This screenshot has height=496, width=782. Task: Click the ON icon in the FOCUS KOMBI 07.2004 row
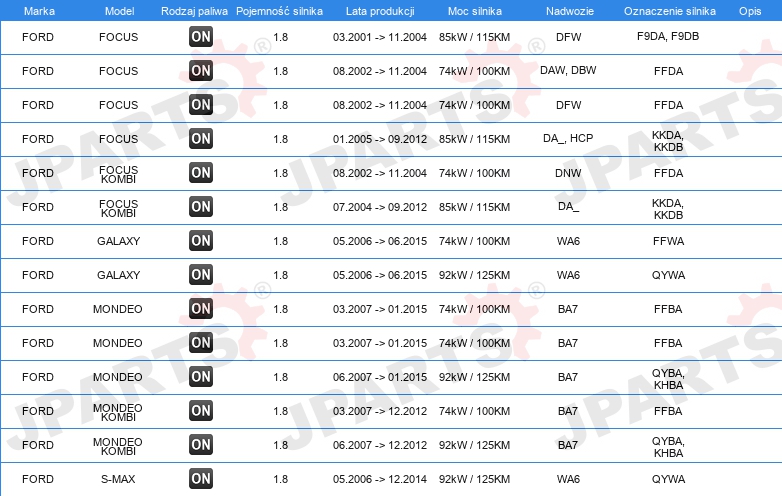(201, 206)
